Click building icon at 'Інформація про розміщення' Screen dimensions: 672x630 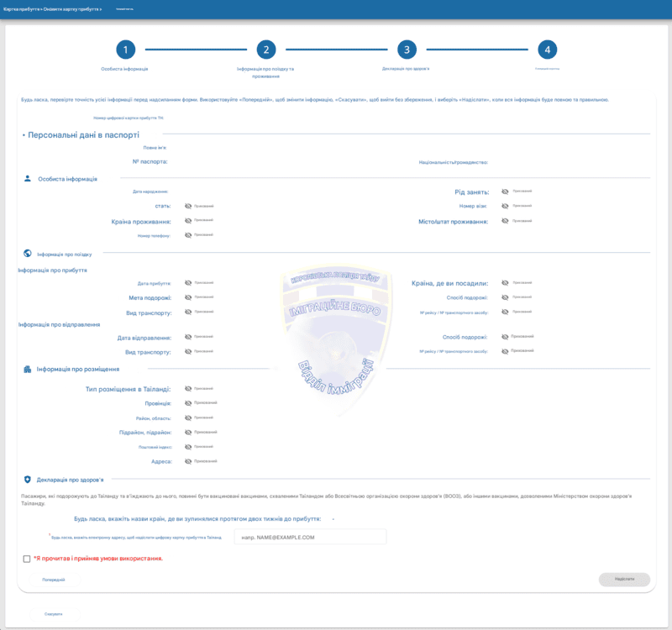point(28,369)
